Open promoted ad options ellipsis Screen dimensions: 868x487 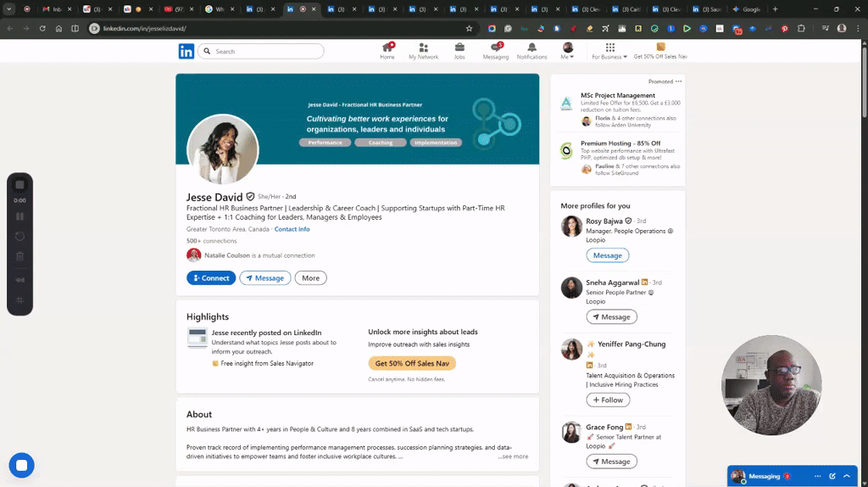(679, 81)
